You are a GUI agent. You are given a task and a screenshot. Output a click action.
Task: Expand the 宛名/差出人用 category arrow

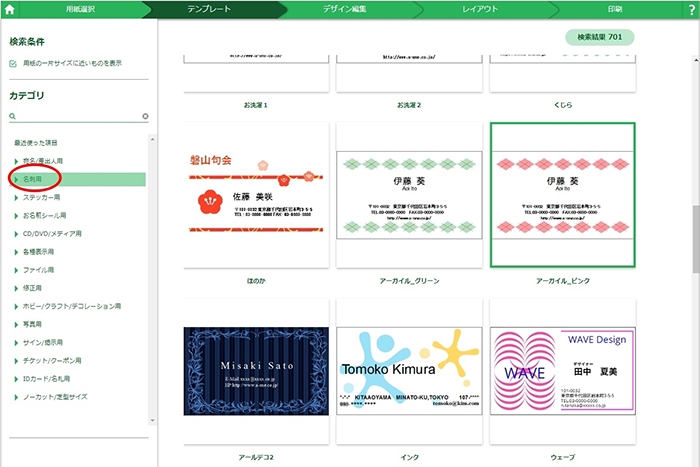tap(17, 161)
